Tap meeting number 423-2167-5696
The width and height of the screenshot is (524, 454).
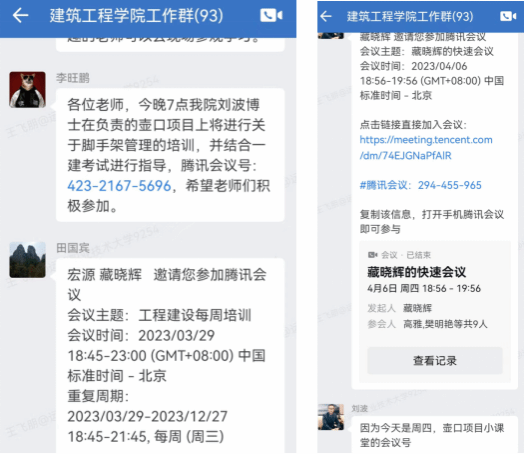[x=119, y=186]
